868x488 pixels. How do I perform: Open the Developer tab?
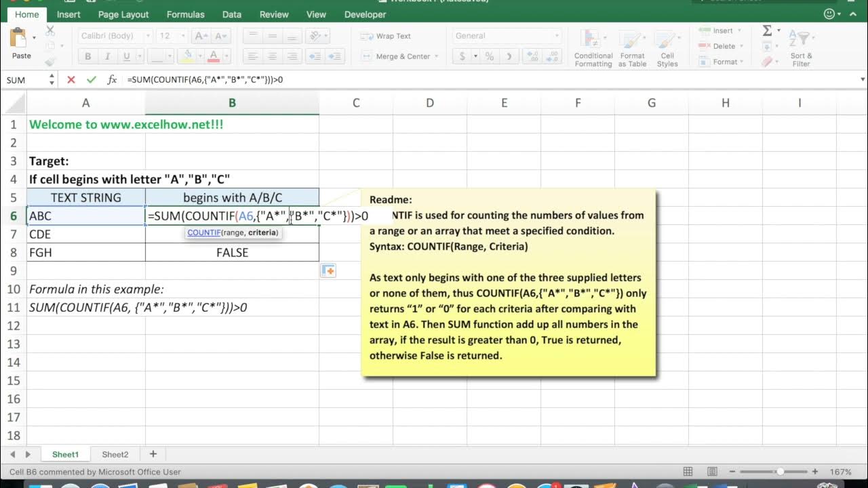coord(365,14)
